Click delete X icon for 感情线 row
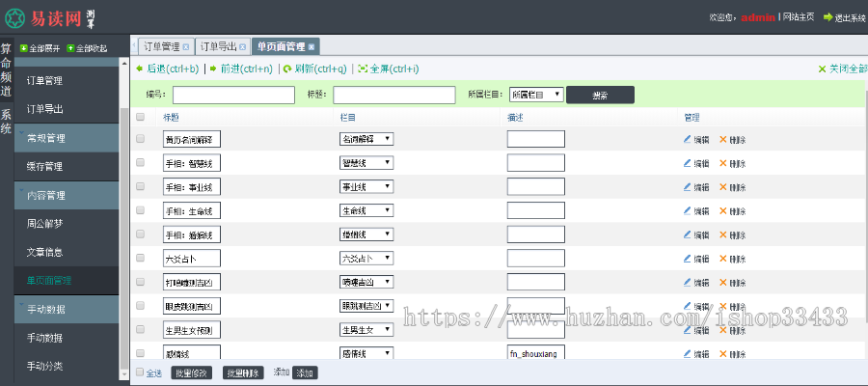The image size is (868, 386). click(722, 353)
